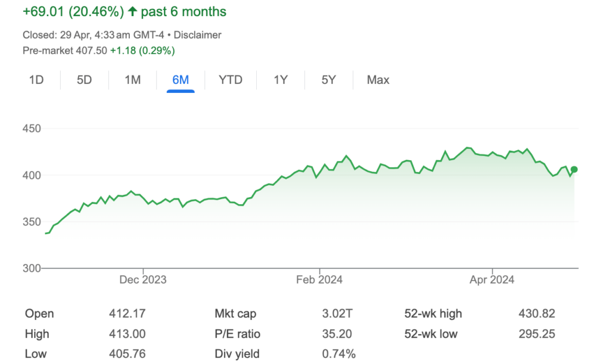
Task: Click the green up arrow icon
Action: pos(132,11)
